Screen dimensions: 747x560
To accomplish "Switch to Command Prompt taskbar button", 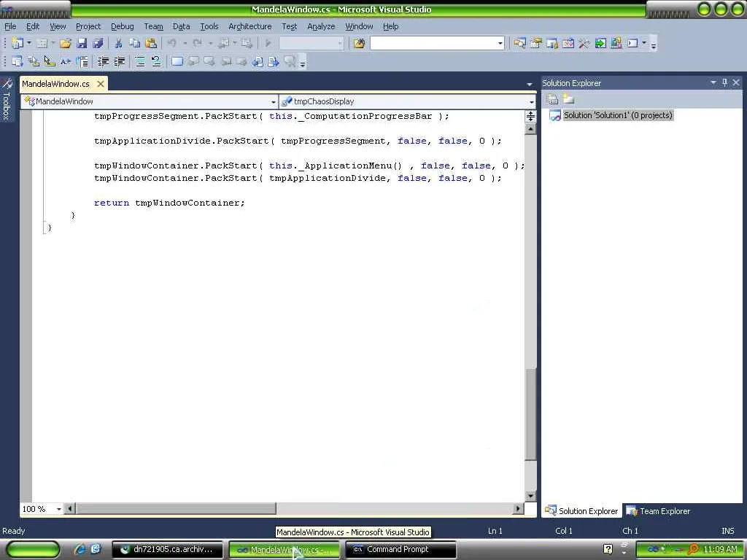I will point(400,549).
